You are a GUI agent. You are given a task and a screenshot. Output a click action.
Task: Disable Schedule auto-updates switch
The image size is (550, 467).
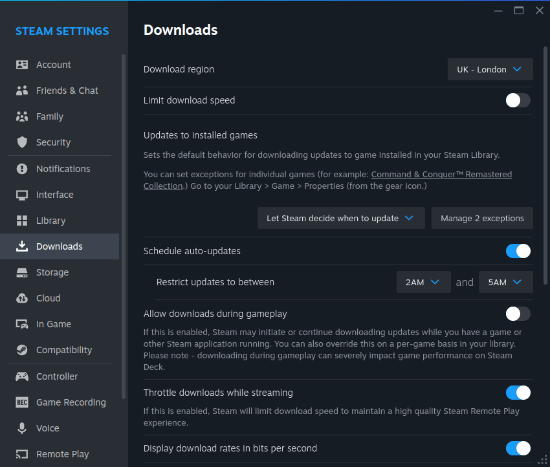point(518,251)
